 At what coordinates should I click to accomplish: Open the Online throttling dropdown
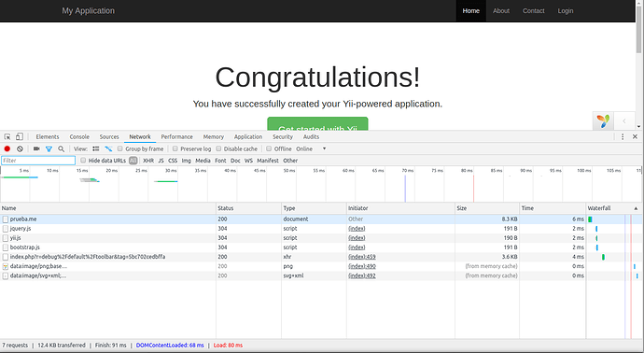tap(311, 148)
